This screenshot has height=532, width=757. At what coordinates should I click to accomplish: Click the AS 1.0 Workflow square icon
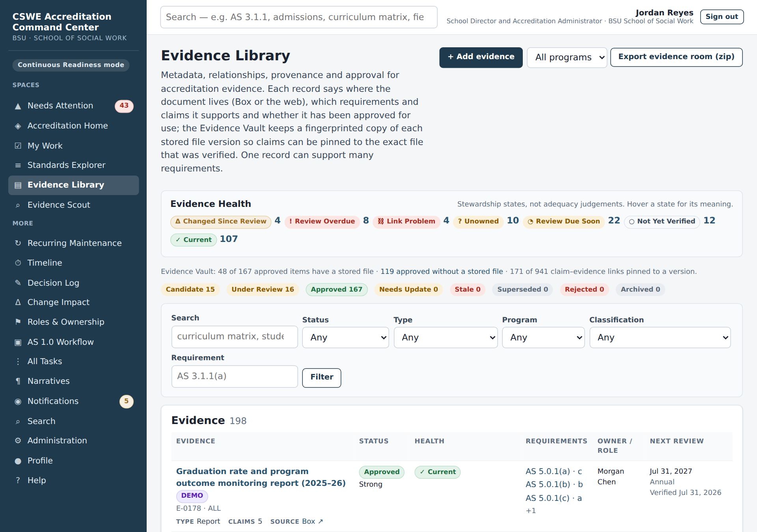point(18,342)
